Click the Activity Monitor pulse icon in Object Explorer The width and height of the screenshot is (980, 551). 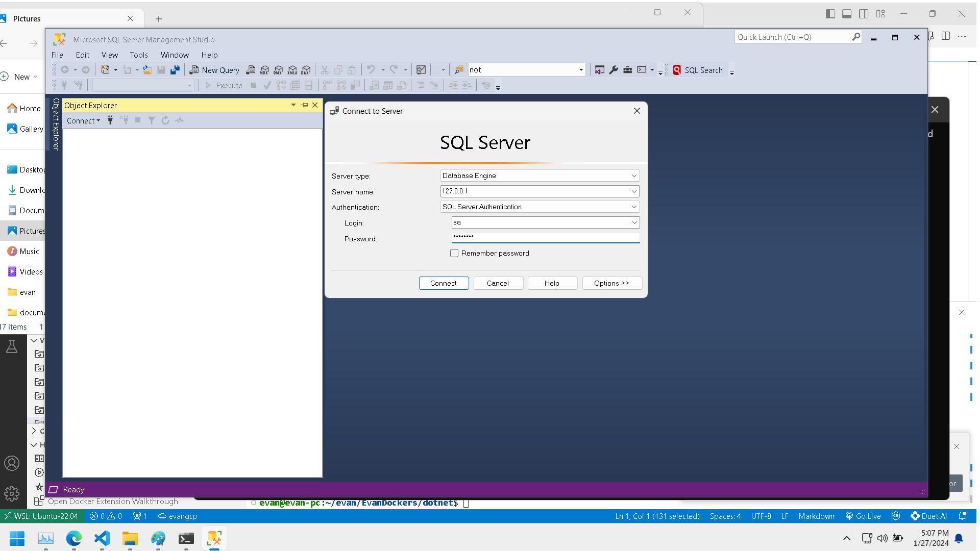[179, 120]
